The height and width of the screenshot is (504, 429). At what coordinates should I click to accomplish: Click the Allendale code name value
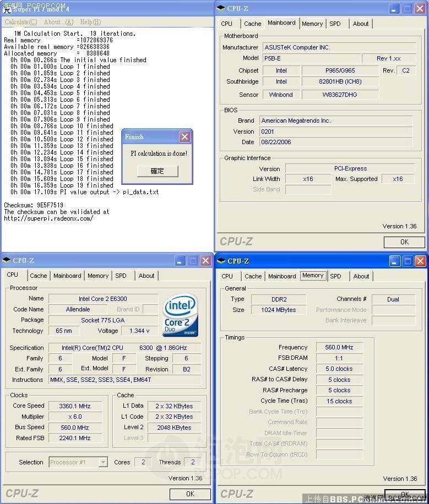click(78, 310)
